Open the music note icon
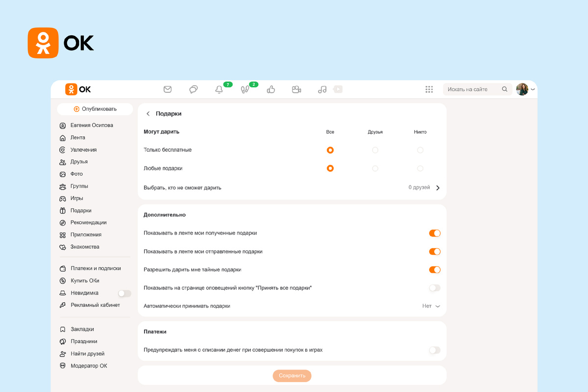588x392 pixels. (322, 89)
